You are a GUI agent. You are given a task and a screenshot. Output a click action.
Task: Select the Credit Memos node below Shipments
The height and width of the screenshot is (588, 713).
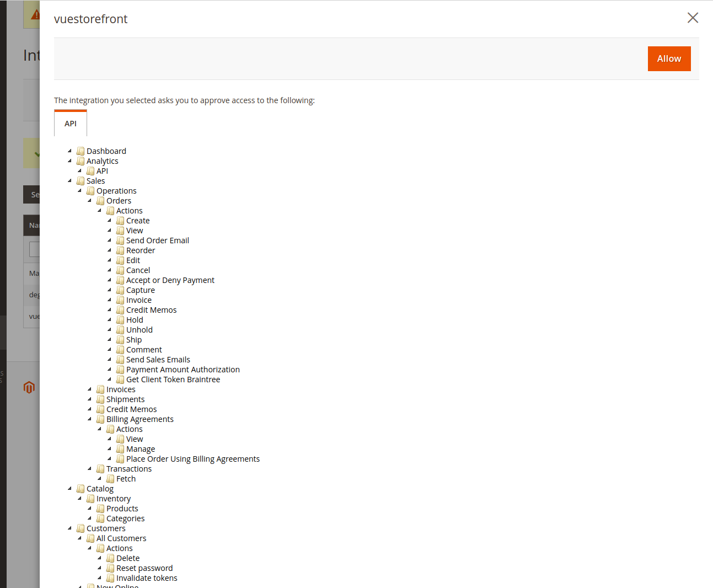(x=131, y=409)
